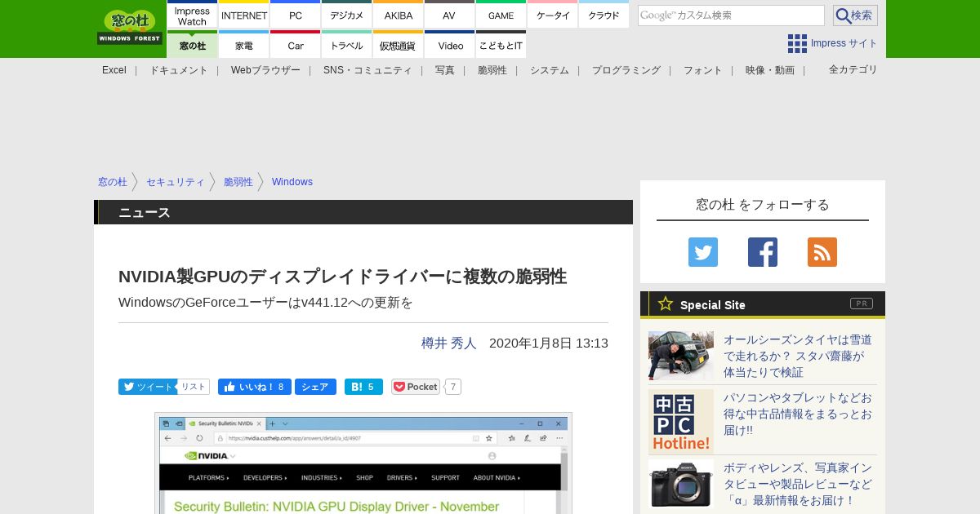
Task: Click the Special Site star icon
Action: (666, 304)
